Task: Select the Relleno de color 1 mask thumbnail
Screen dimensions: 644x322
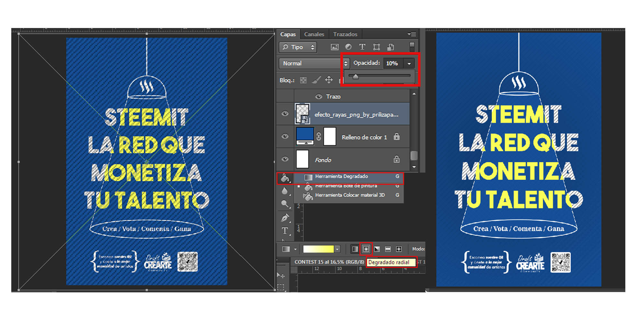Action: (x=330, y=137)
